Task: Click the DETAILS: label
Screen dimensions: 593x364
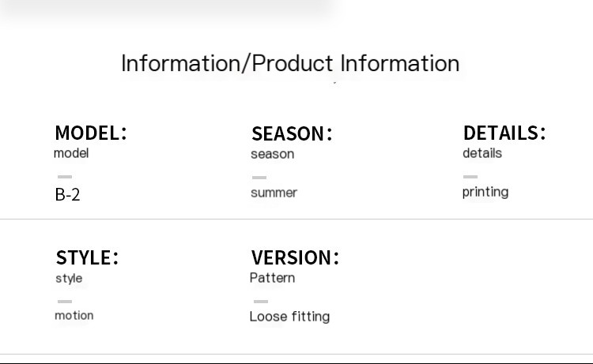Action: pos(504,133)
